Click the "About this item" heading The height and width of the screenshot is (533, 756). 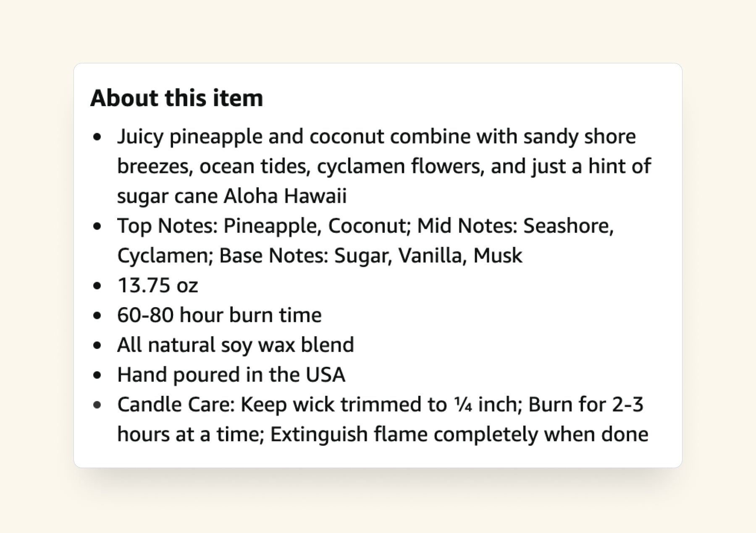pyautogui.click(x=176, y=98)
